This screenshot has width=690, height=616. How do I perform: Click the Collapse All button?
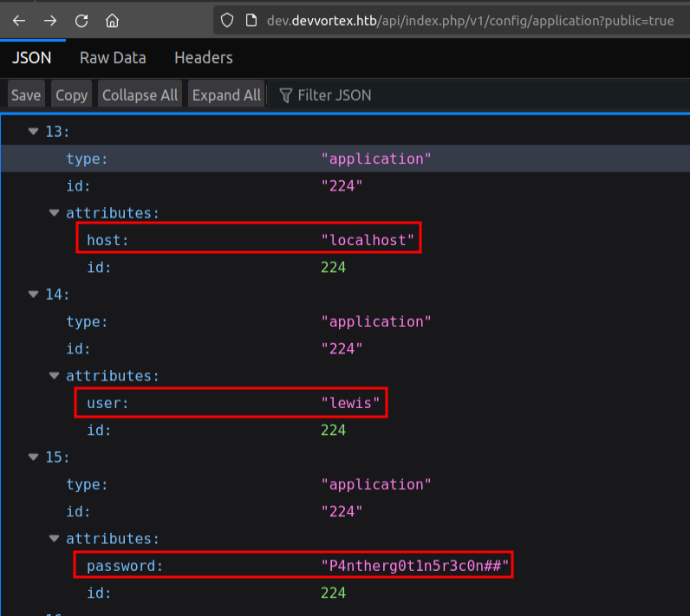coord(140,95)
